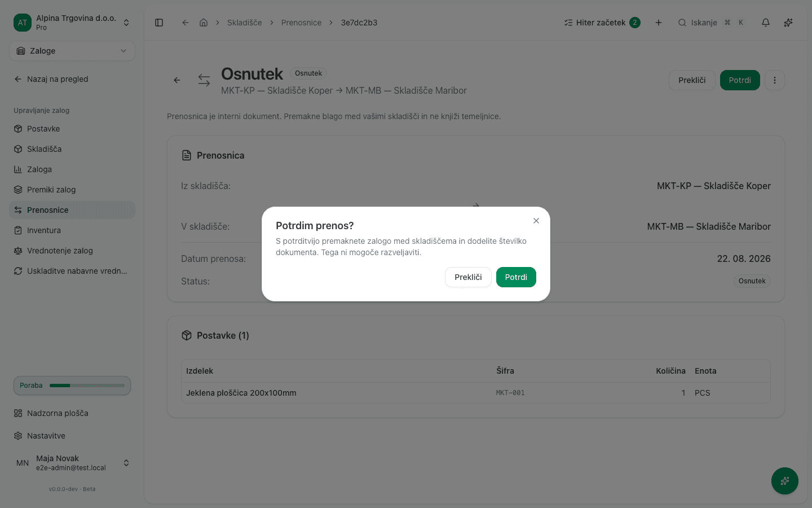The height and width of the screenshot is (508, 812).
Task: Cancel the dialog with Prekliči
Action: click(x=468, y=277)
